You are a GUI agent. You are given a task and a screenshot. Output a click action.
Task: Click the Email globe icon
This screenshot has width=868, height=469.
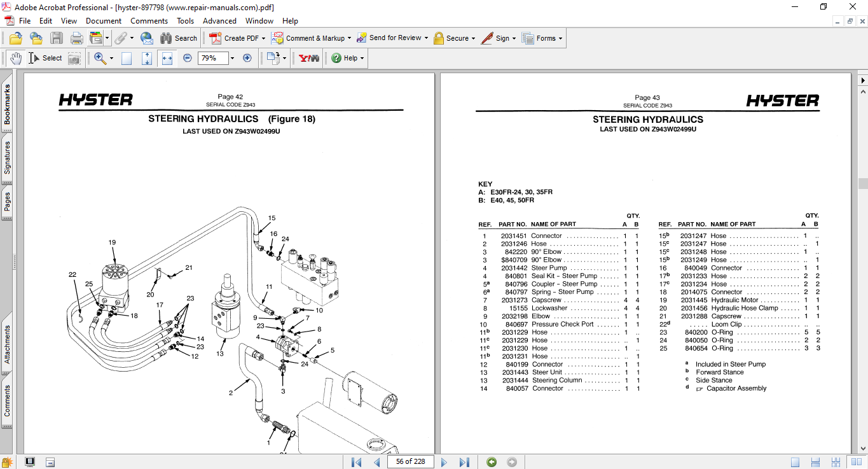[x=146, y=38]
